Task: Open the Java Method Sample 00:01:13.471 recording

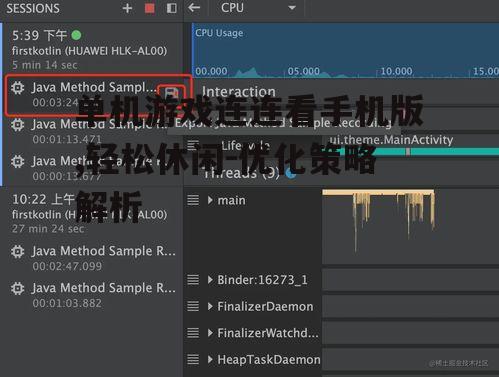Action: point(93,131)
